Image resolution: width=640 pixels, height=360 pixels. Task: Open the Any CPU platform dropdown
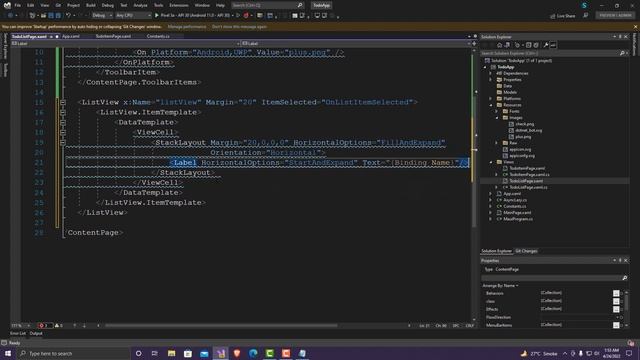point(133,16)
